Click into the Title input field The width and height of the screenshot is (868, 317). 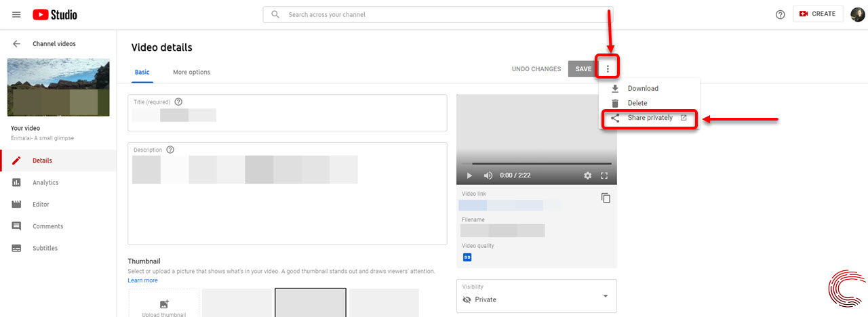(288, 112)
